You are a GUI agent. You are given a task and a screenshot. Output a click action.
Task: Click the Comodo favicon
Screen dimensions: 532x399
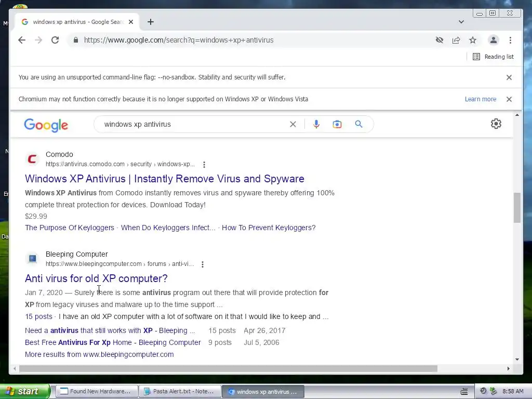tap(32, 159)
